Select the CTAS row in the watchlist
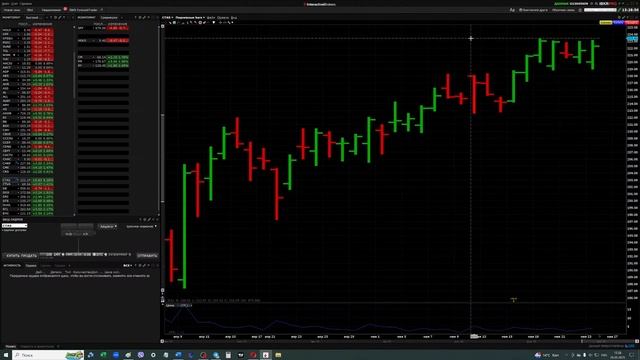 point(27,180)
